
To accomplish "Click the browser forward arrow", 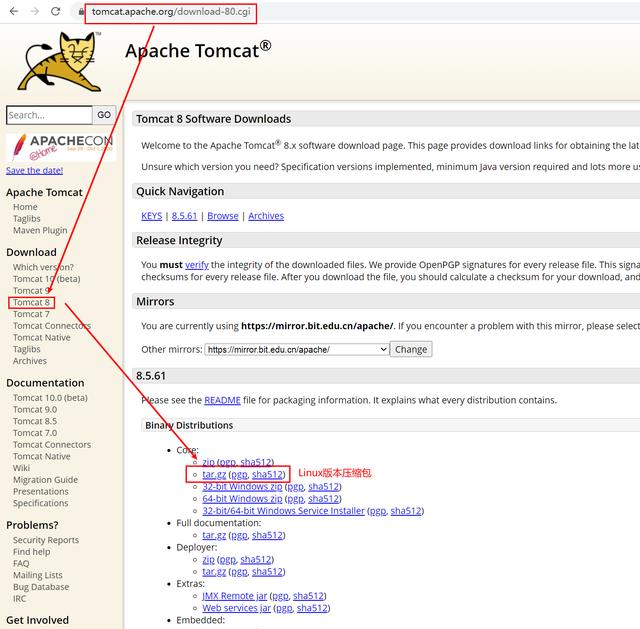I will tap(35, 11).
